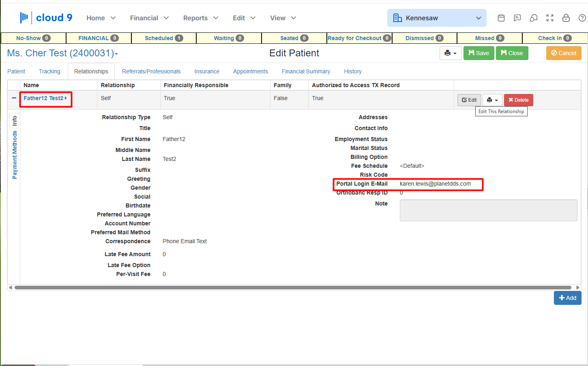Viewport: 588px width, 366px height.
Task: Switch to the Insurance tab
Action: (207, 71)
